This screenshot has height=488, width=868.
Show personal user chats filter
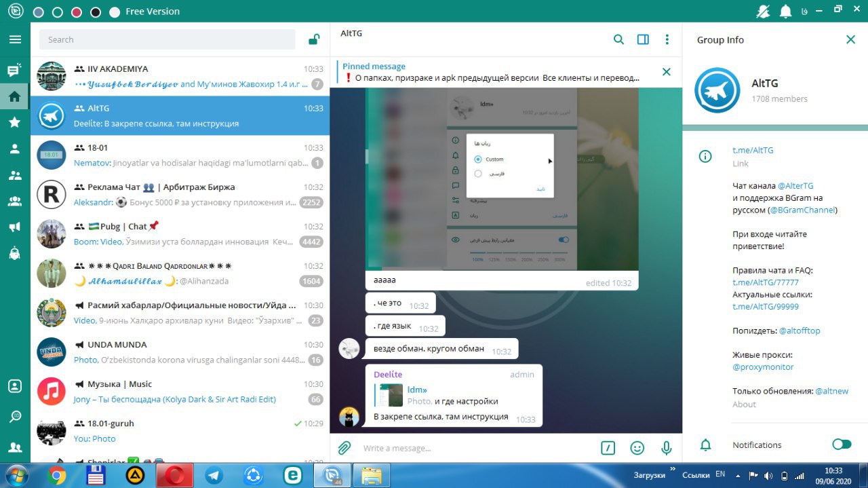click(14, 149)
